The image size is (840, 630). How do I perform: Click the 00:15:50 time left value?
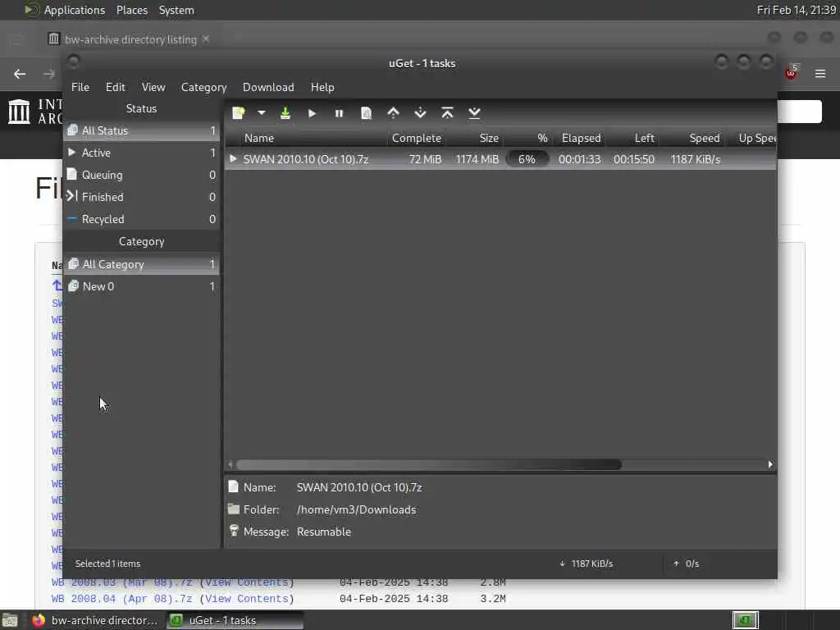pos(634,159)
